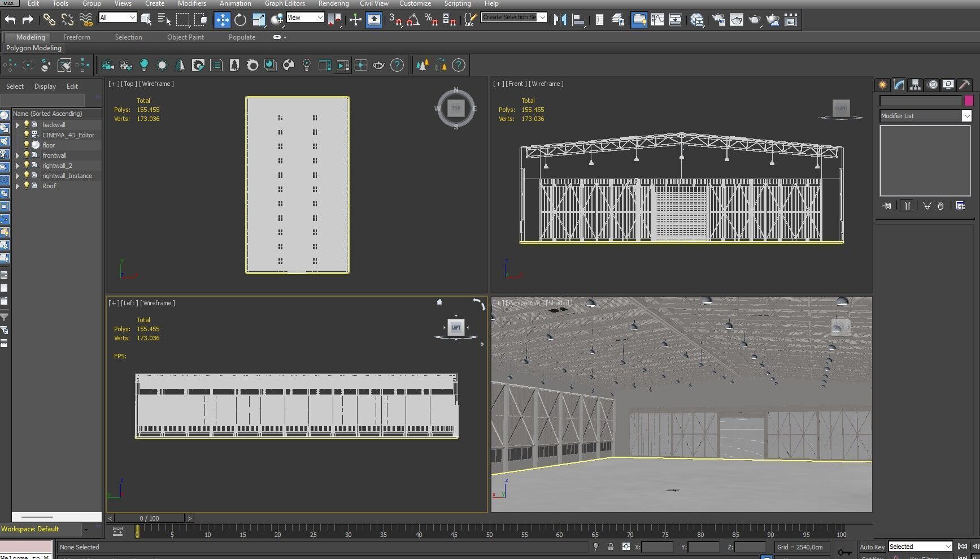
Task: Pick the Rectangular Selection Region tool
Action: (x=182, y=20)
